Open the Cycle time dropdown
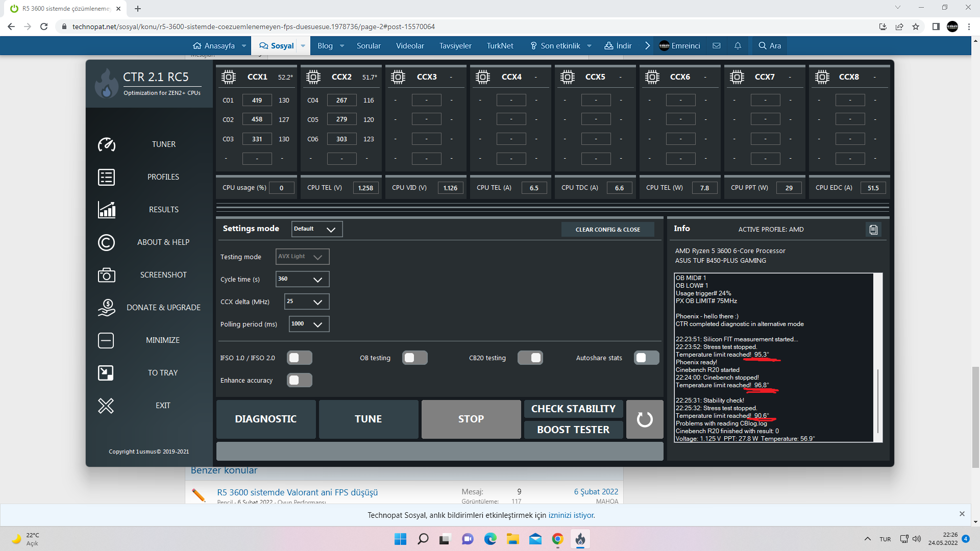 pos(303,279)
